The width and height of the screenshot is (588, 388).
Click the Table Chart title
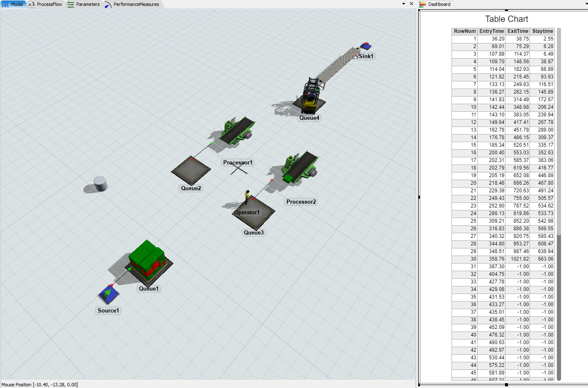[506, 19]
